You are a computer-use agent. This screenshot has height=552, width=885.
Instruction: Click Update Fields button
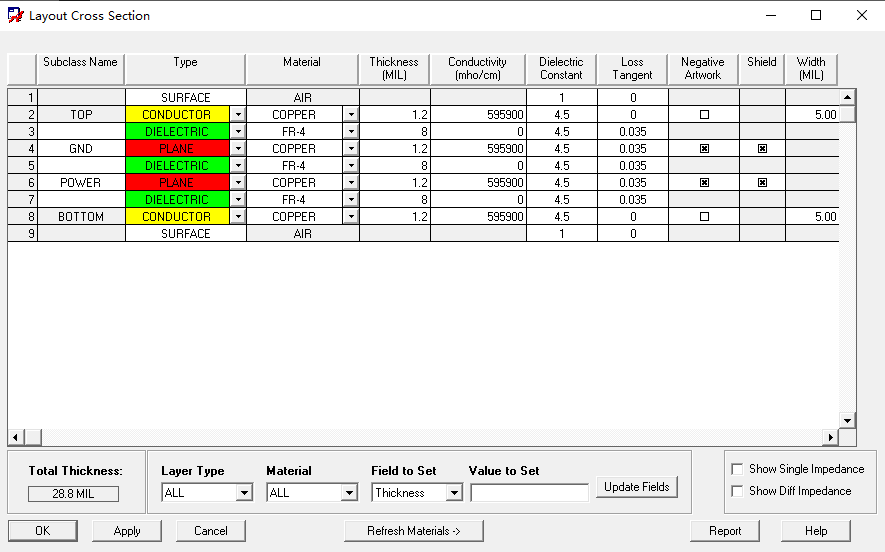click(x=637, y=487)
